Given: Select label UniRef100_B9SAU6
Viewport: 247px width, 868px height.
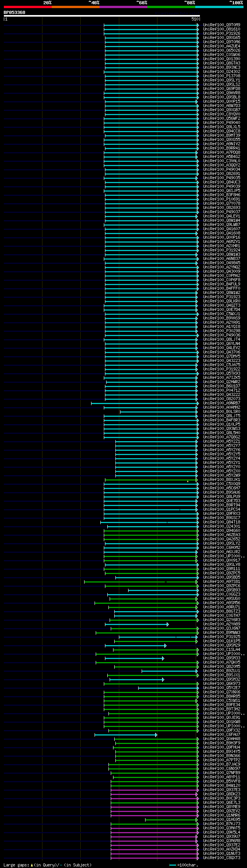Looking at the screenshot, I should point(222,493).
